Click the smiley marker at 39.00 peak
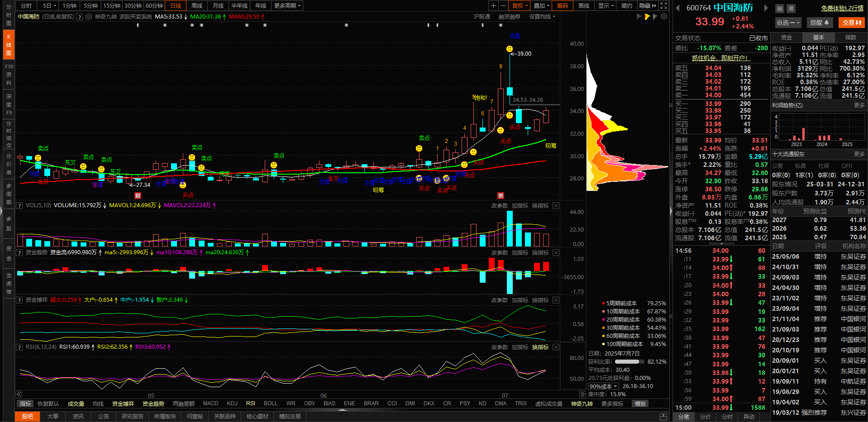The width and height of the screenshot is (868, 422). (510, 49)
